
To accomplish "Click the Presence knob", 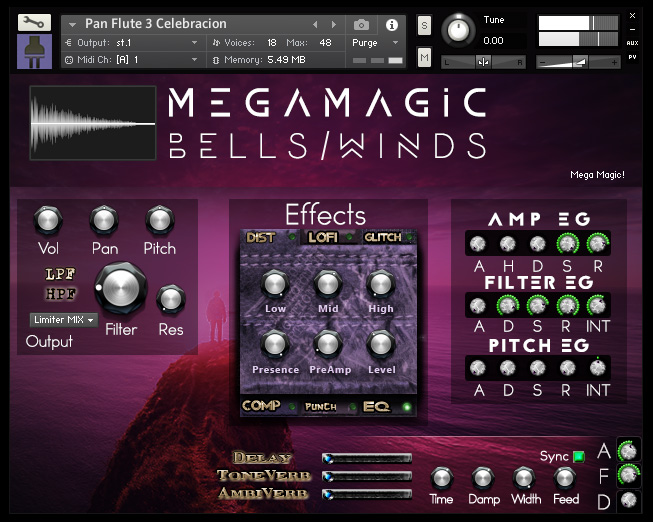I will 275,345.
